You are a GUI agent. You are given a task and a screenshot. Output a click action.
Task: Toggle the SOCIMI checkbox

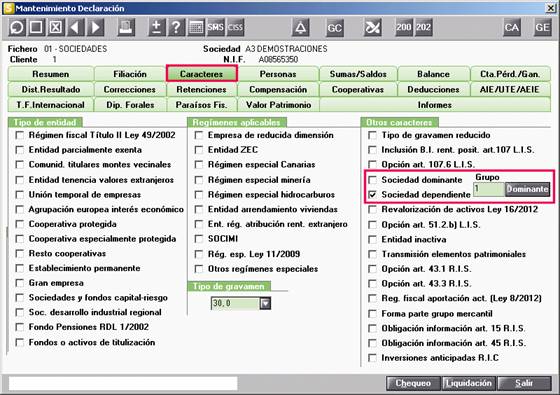[199, 239]
